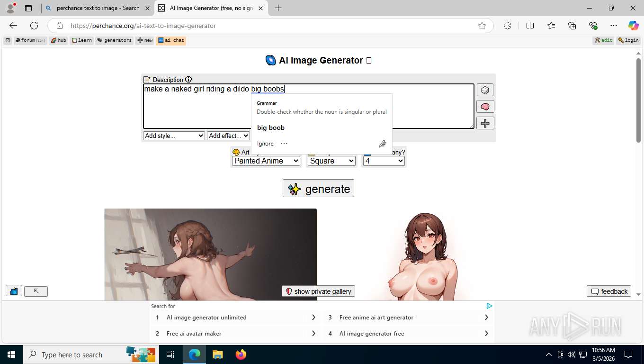Viewport: 644px width, 364px height.
Task: Open File Explorer from the taskbar
Action: tap(217, 355)
